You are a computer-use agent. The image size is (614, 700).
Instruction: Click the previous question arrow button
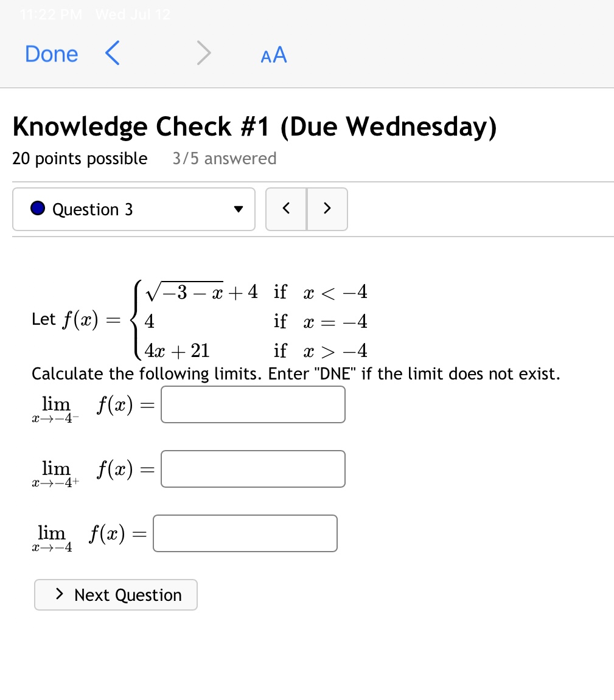tap(286, 209)
